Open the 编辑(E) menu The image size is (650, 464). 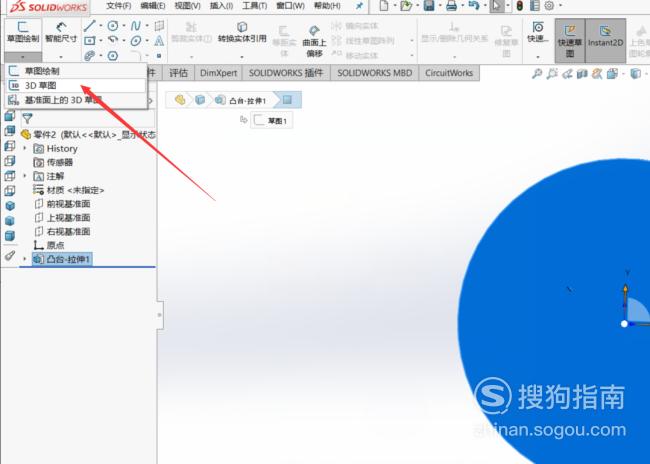tap(153, 6)
